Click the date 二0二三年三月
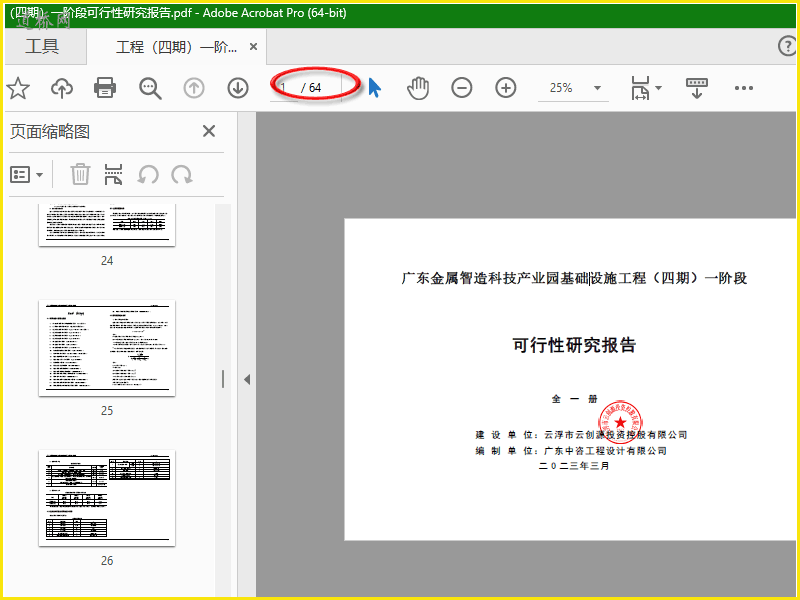Screen dimensions: 800x600 574,466
